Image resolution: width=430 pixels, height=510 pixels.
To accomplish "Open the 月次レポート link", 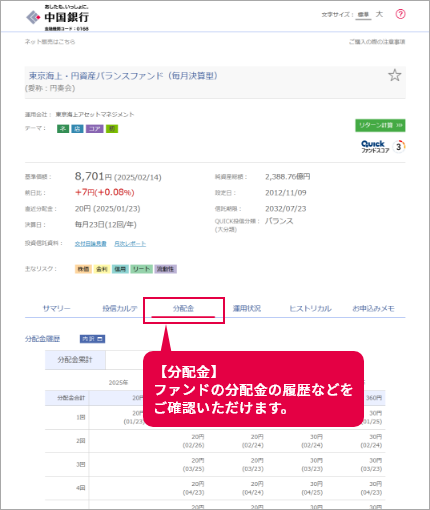I will pyautogui.click(x=130, y=244).
